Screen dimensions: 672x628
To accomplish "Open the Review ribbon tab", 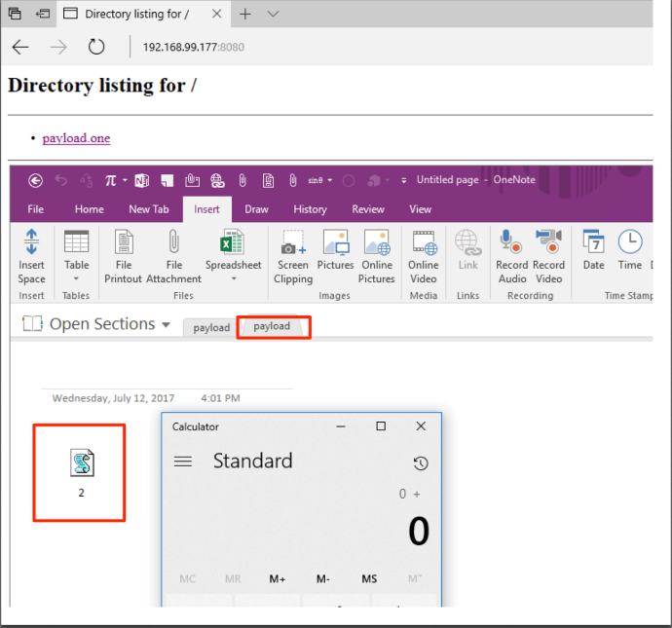I will (368, 208).
